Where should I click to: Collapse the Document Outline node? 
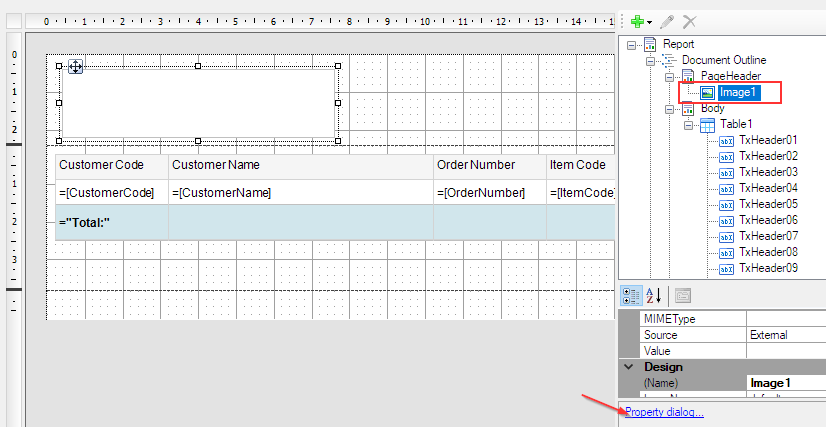[x=651, y=61]
